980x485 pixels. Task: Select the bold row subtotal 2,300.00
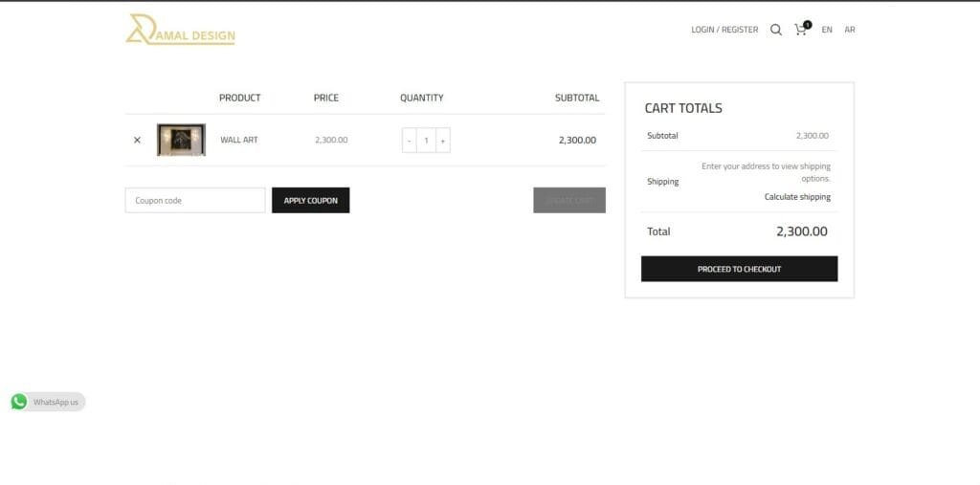pyautogui.click(x=577, y=140)
